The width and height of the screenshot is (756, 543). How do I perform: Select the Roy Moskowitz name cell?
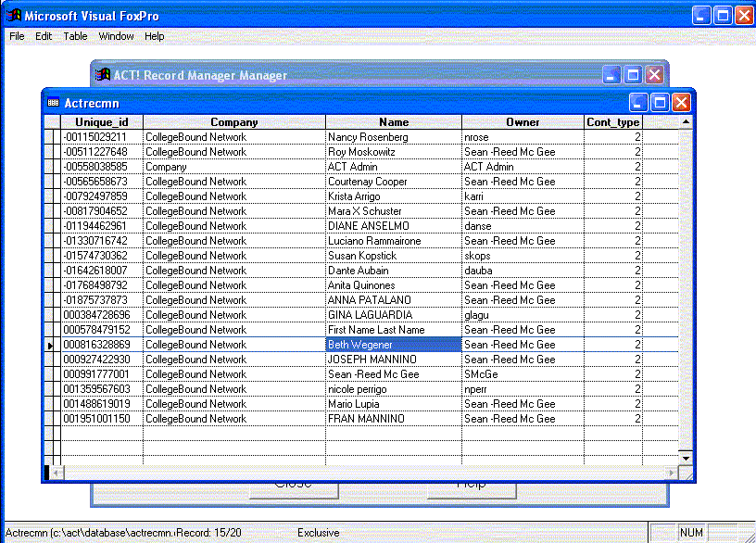pos(394,152)
